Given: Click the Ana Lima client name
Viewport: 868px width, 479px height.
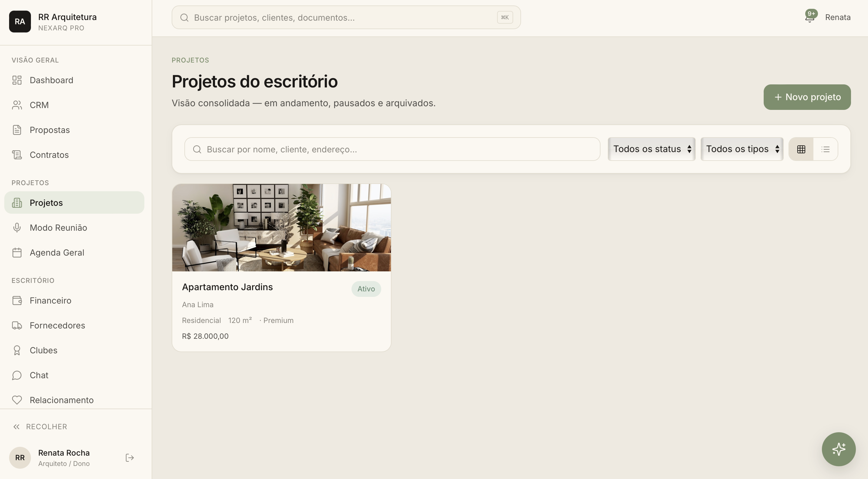Looking at the screenshot, I should coord(198,305).
